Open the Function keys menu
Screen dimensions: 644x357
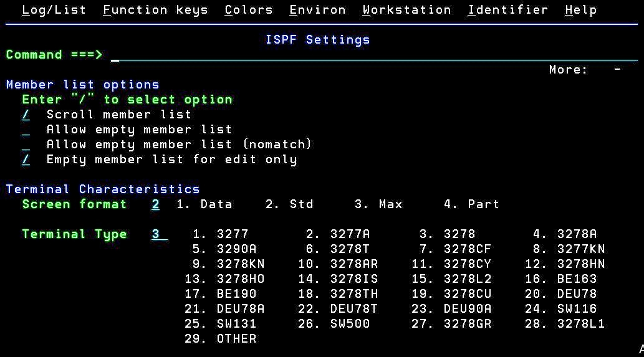pyautogui.click(x=155, y=10)
